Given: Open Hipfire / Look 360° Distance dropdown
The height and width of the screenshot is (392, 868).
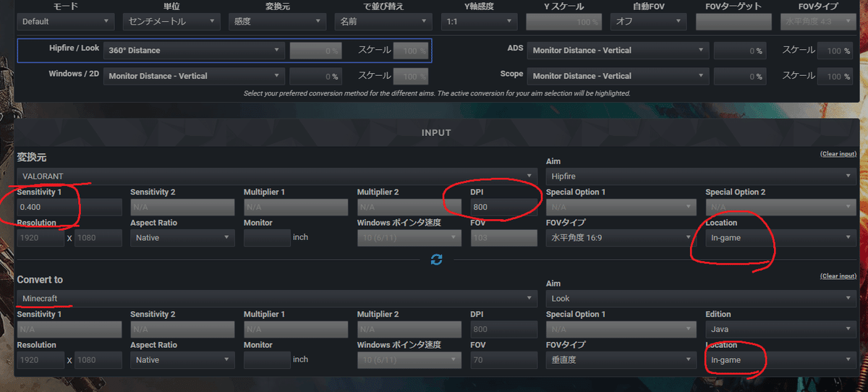Looking at the screenshot, I should [x=194, y=51].
